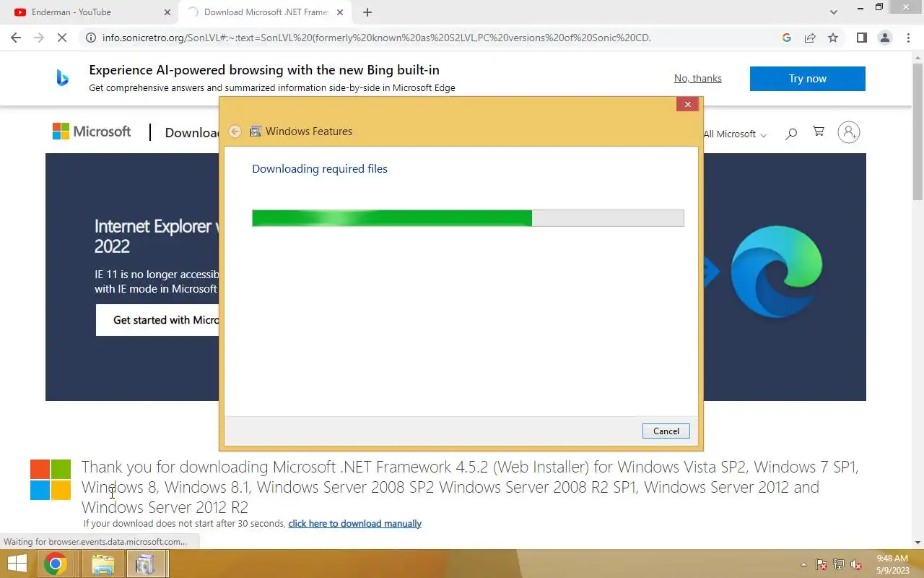This screenshot has height=578, width=924.
Task: Click the back arrow in Windows Features dialog
Action: pos(235,131)
